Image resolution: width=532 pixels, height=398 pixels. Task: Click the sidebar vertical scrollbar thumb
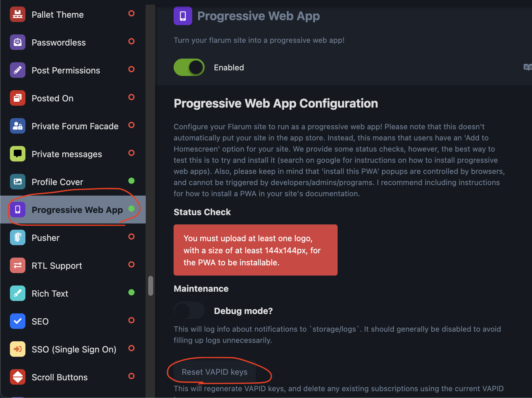click(151, 286)
